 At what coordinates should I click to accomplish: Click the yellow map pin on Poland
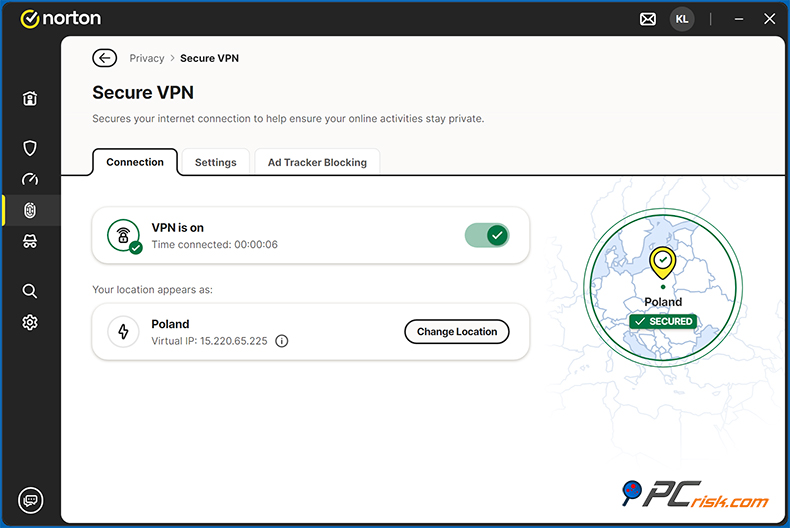tap(663, 262)
